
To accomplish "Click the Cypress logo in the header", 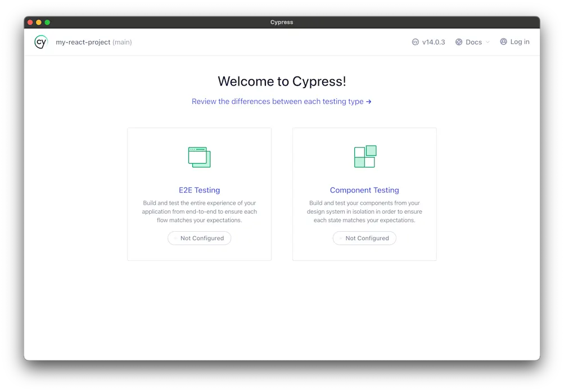I will [x=40, y=42].
